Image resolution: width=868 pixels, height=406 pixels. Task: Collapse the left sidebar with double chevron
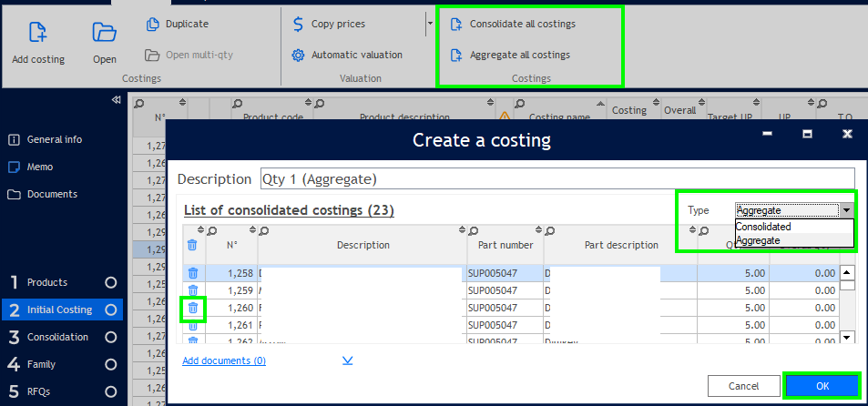pyautogui.click(x=116, y=100)
